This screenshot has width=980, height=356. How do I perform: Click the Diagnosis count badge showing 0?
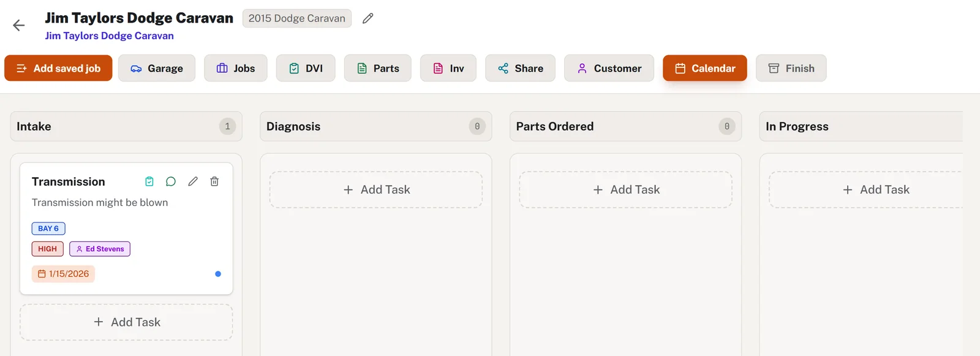click(477, 126)
